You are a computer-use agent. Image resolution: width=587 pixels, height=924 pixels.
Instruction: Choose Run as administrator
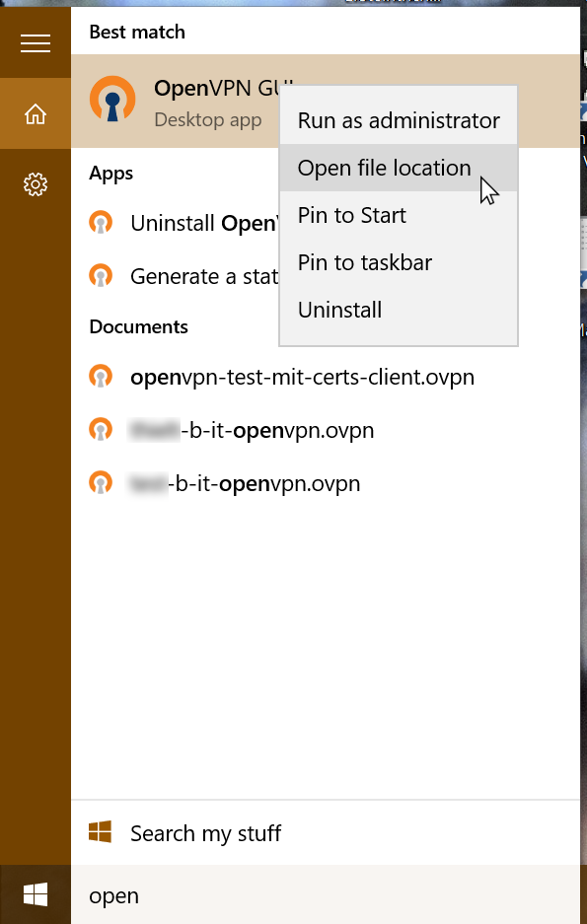point(399,120)
